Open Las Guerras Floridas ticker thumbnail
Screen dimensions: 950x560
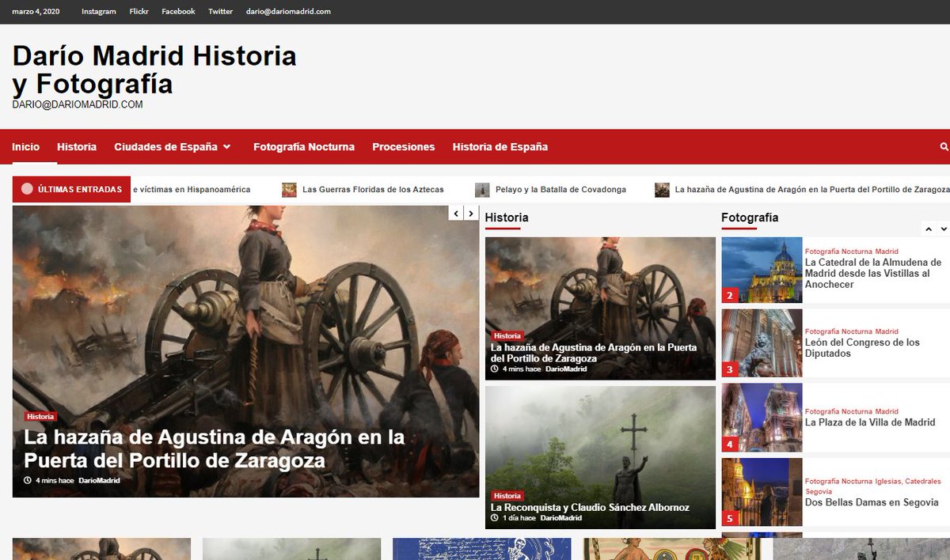[289, 190]
